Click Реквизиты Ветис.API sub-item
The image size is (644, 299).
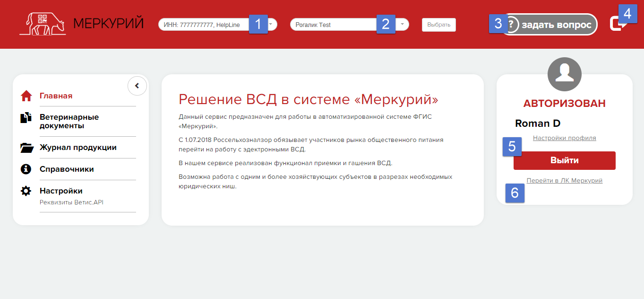point(71,202)
